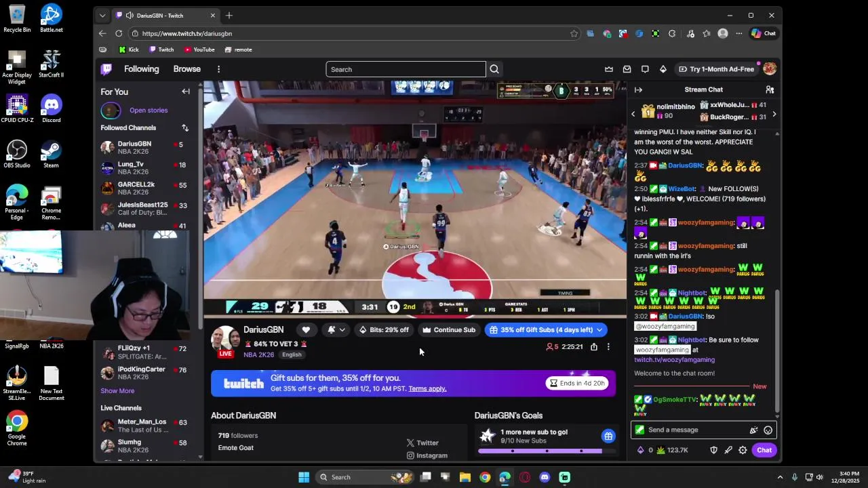Sort Followed Channels with arrows icon
Viewport: 868px width, 488px height.
point(185,127)
